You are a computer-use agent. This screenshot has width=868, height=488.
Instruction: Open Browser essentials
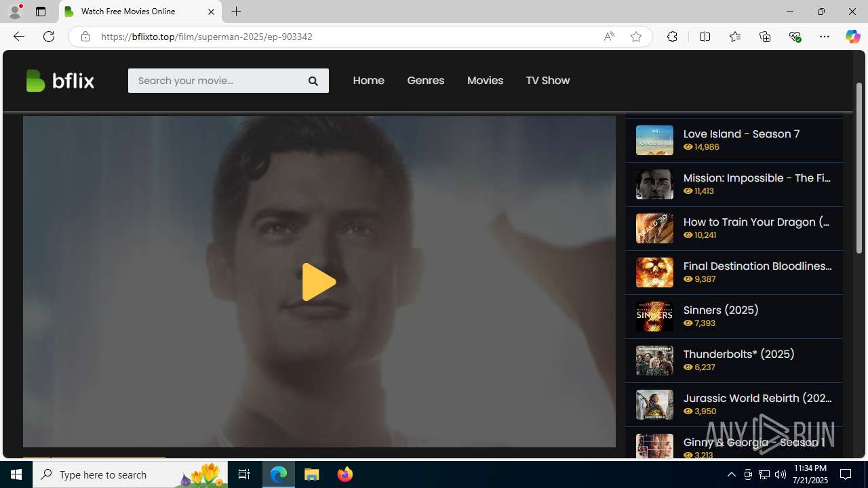795,37
